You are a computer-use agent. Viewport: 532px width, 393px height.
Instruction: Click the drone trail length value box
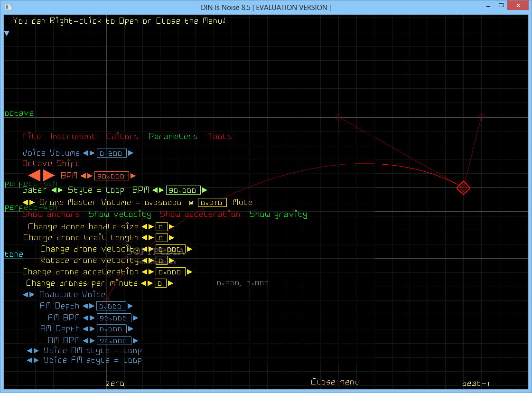point(161,238)
